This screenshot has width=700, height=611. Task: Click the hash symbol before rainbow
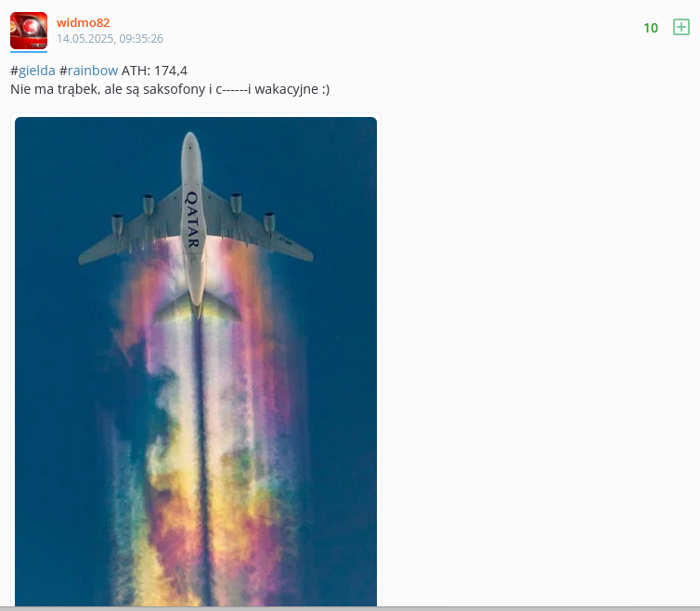pyautogui.click(x=63, y=71)
